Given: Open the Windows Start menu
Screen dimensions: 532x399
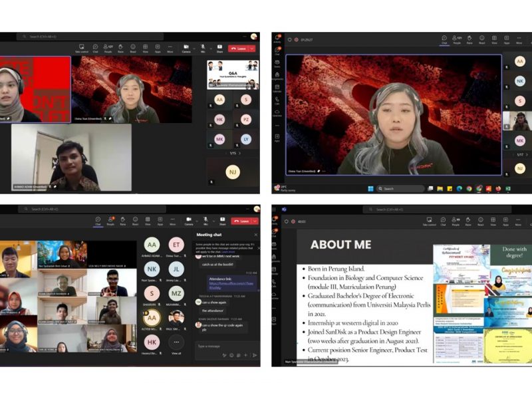Looking at the screenshot, I should tap(370, 189).
